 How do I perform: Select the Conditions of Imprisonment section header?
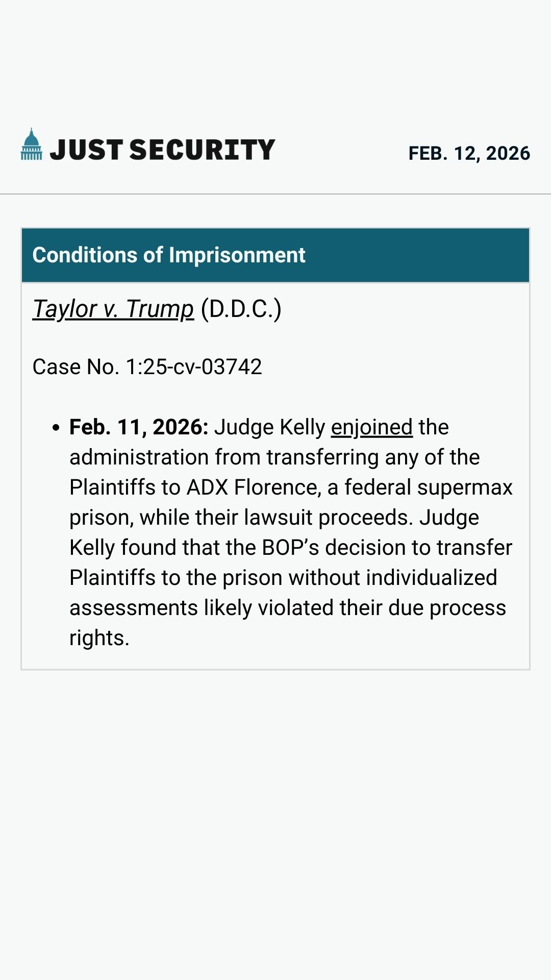coord(168,255)
